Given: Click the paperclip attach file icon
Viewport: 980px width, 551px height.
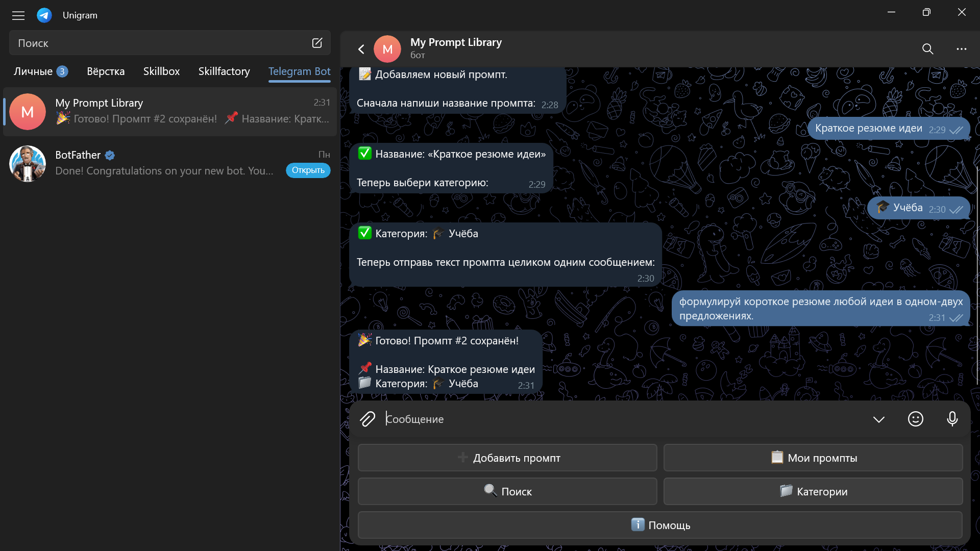Looking at the screenshot, I should click(367, 419).
